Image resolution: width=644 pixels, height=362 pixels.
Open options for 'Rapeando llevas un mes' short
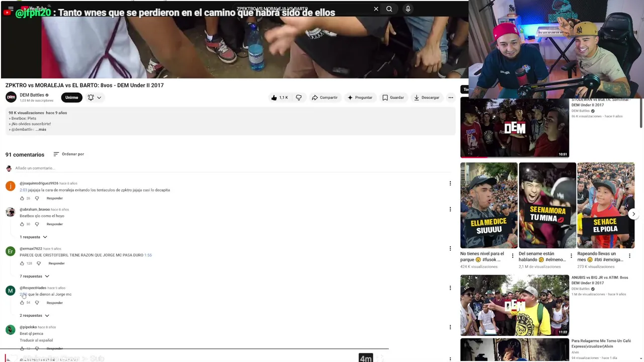coord(629,256)
